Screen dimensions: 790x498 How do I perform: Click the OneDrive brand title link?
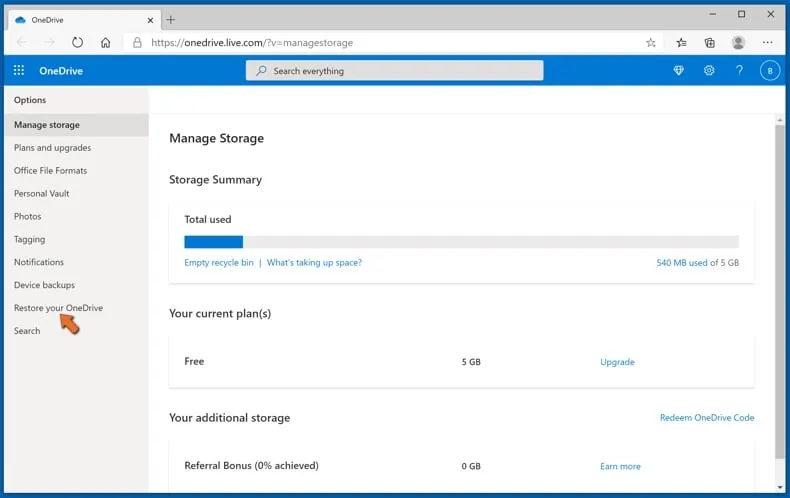tap(61, 71)
